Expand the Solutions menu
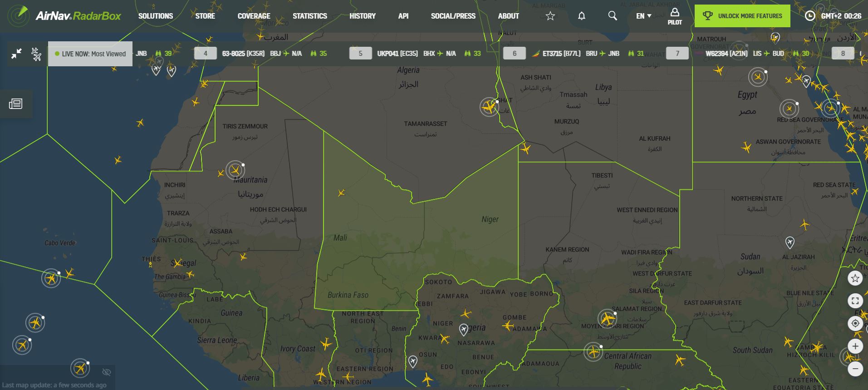Screen dimensions: 868x390 click(x=156, y=16)
